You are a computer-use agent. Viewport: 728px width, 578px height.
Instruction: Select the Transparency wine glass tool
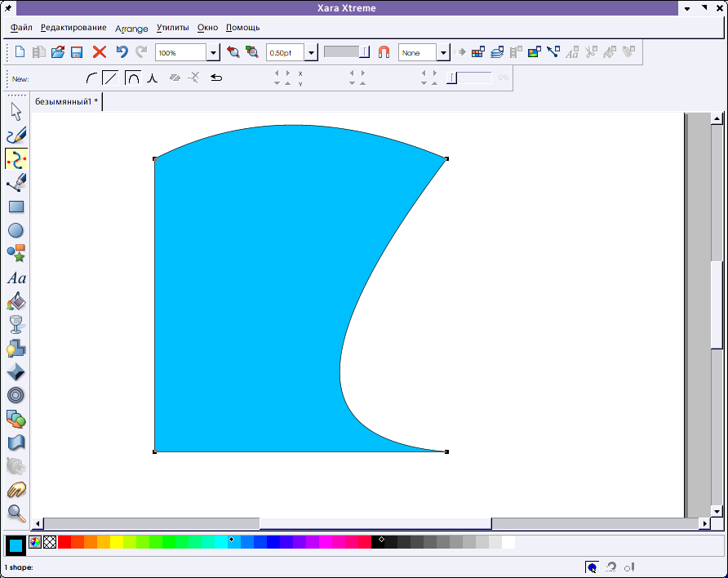[16, 325]
